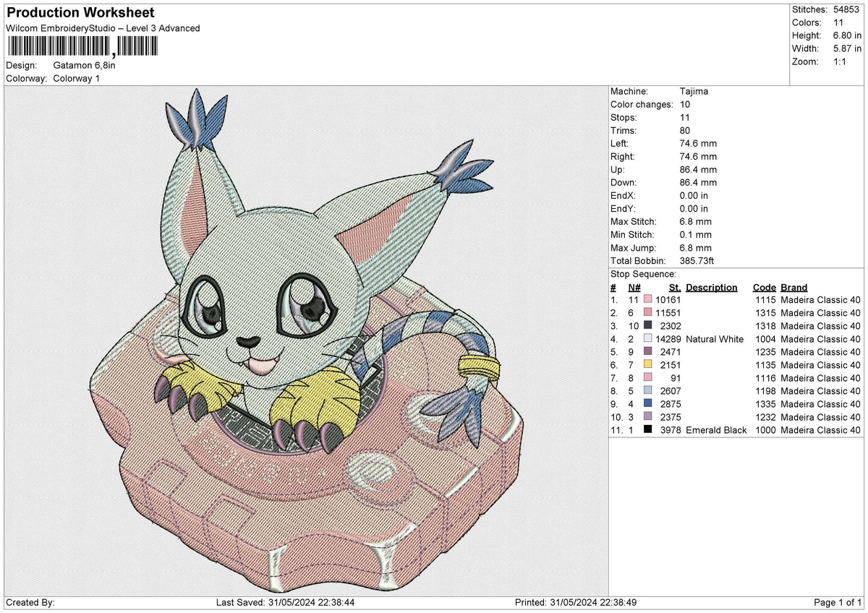Click the color swatch for stop 1 (10161 stitches)
The image size is (868, 613).
point(647,300)
